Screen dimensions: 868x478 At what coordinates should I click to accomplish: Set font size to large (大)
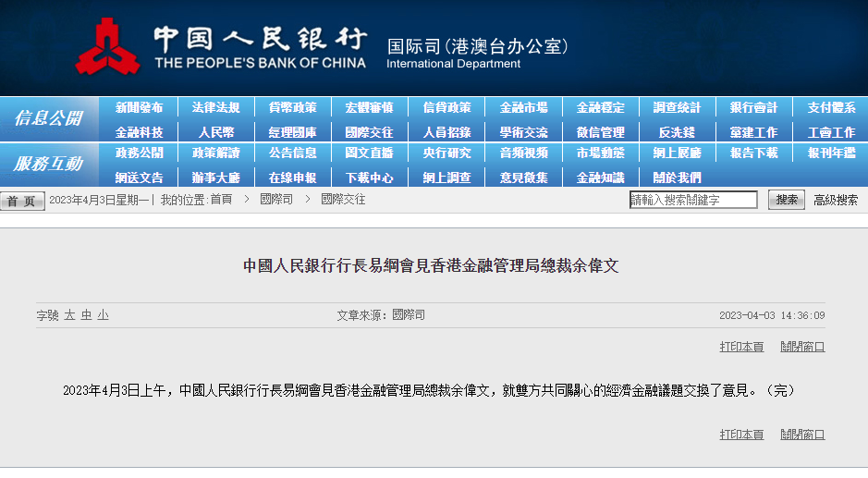[69, 315]
